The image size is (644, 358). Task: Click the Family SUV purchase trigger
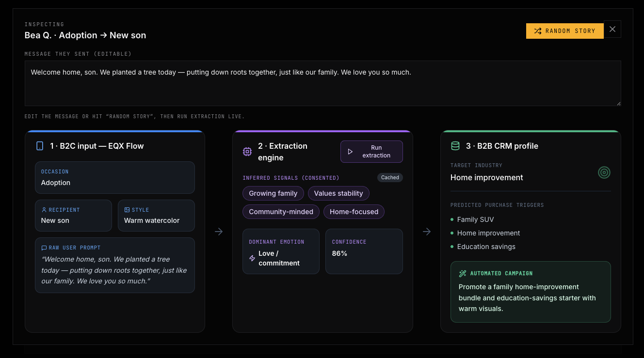(476, 219)
